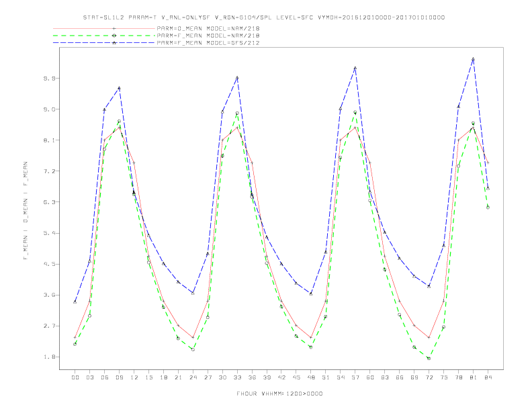Click the x-axis tick label 09
This screenshot has height=411, width=532.
click(119, 377)
